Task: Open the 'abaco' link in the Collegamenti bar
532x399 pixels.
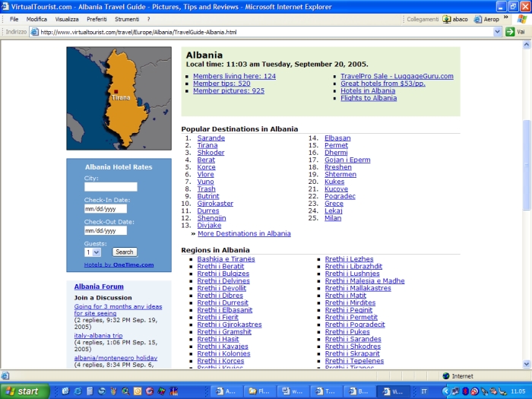Action: click(x=455, y=19)
